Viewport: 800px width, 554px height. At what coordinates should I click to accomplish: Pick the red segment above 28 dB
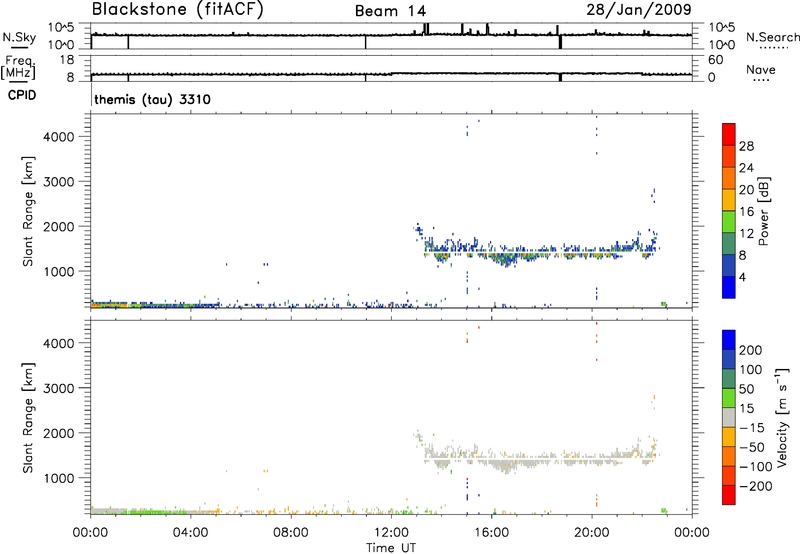click(729, 134)
